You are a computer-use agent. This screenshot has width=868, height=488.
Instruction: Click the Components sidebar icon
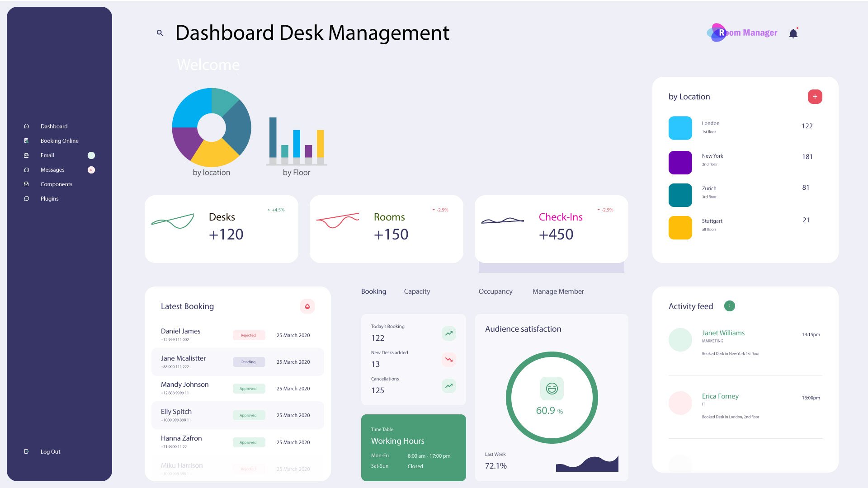click(27, 184)
